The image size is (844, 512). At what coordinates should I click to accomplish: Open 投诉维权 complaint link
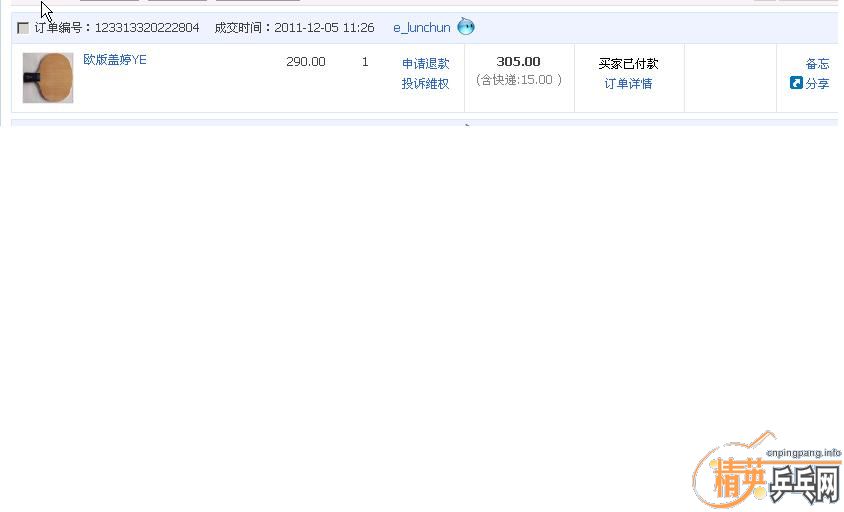pyautogui.click(x=425, y=84)
